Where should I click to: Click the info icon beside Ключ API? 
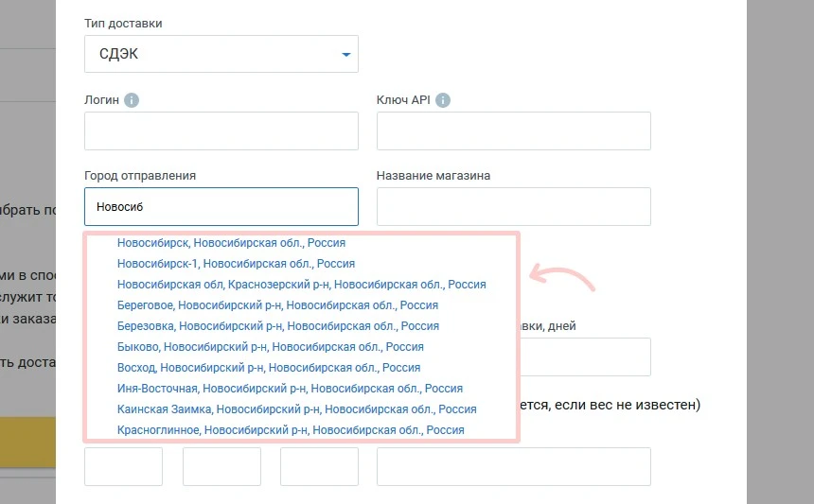click(x=443, y=100)
